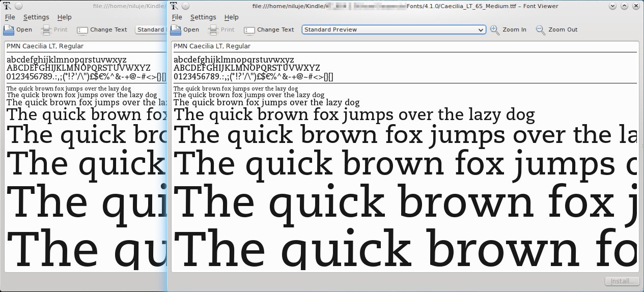The height and width of the screenshot is (292, 644).
Task: Click the largest pangram line in front preview
Action: click(405, 249)
